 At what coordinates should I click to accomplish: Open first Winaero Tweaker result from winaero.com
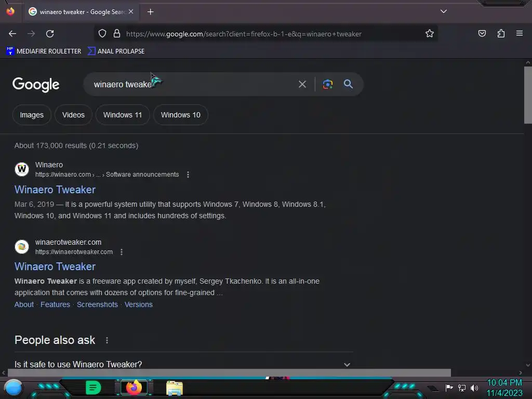coord(55,190)
